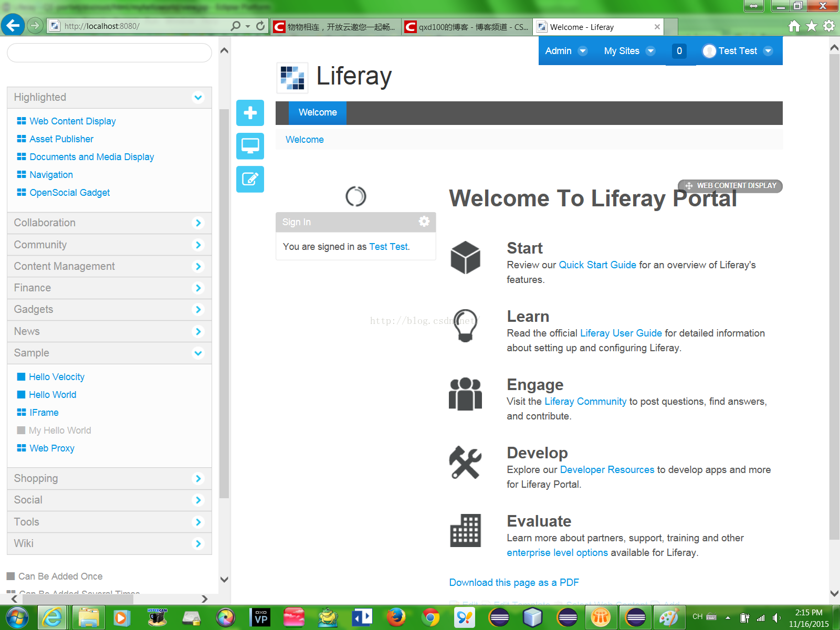Viewport: 840px width, 630px height.
Task: Expand the Collaboration category
Action: click(x=198, y=223)
